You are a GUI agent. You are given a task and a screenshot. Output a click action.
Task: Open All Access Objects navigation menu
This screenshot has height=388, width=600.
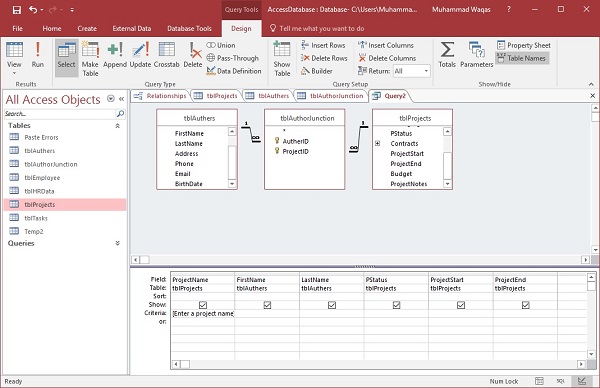[x=111, y=99]
